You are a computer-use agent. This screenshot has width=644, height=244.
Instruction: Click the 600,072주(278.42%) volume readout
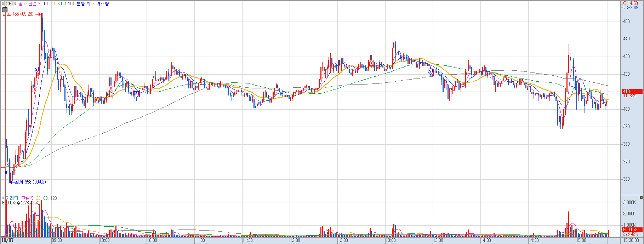point(21,203)
